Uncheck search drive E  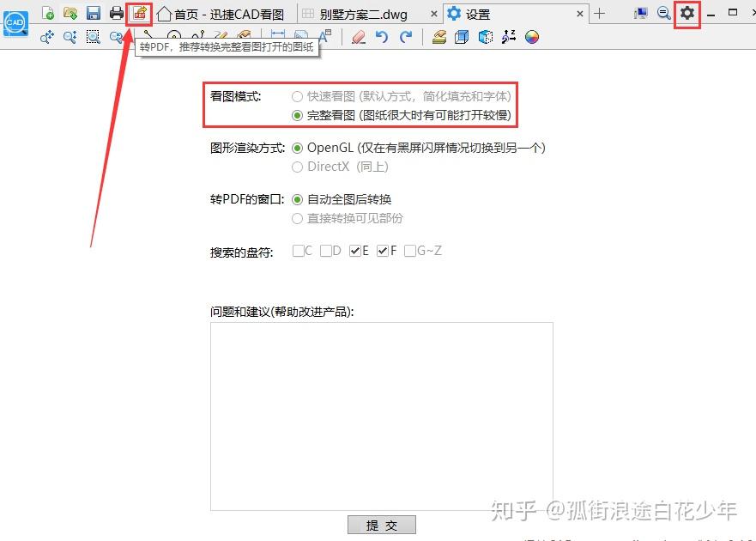[355, 251]
